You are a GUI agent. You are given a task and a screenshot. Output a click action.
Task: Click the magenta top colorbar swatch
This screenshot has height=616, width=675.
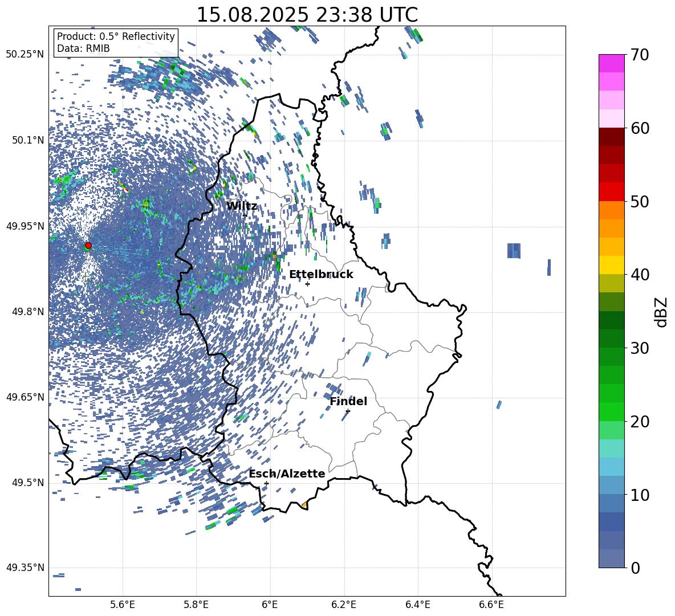pyautogui.click(x=611, y=63)
